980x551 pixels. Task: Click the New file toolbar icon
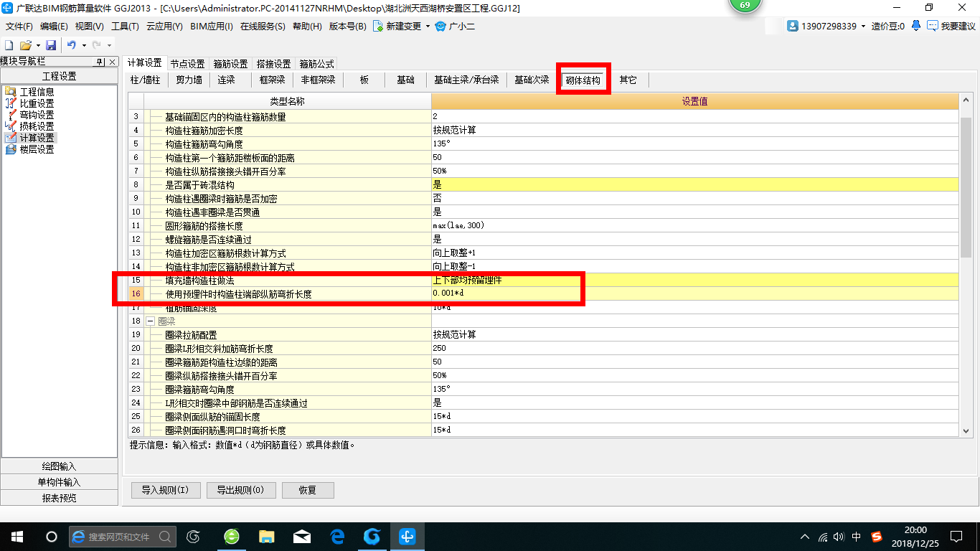(x=9, y=45)
